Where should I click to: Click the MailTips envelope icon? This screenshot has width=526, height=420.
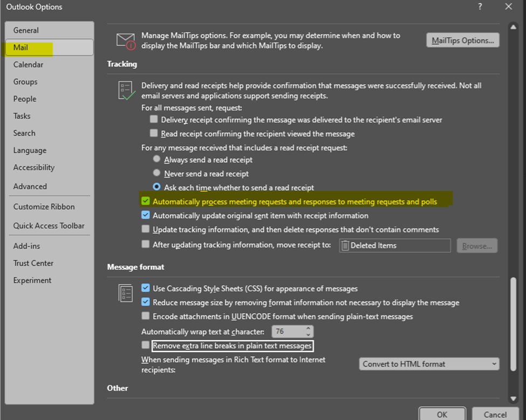(x=126, y=41)
